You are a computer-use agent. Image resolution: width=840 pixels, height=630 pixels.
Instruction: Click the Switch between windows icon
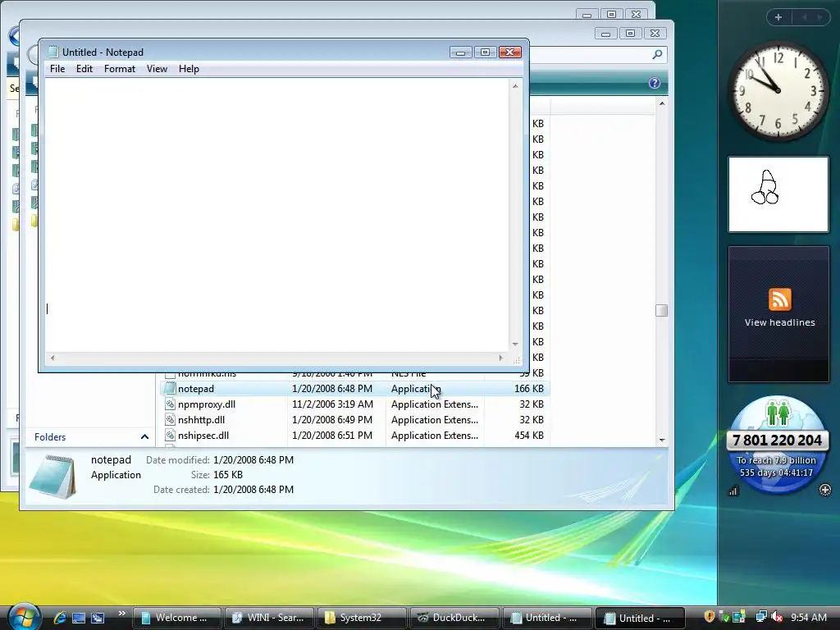point(98,618)
